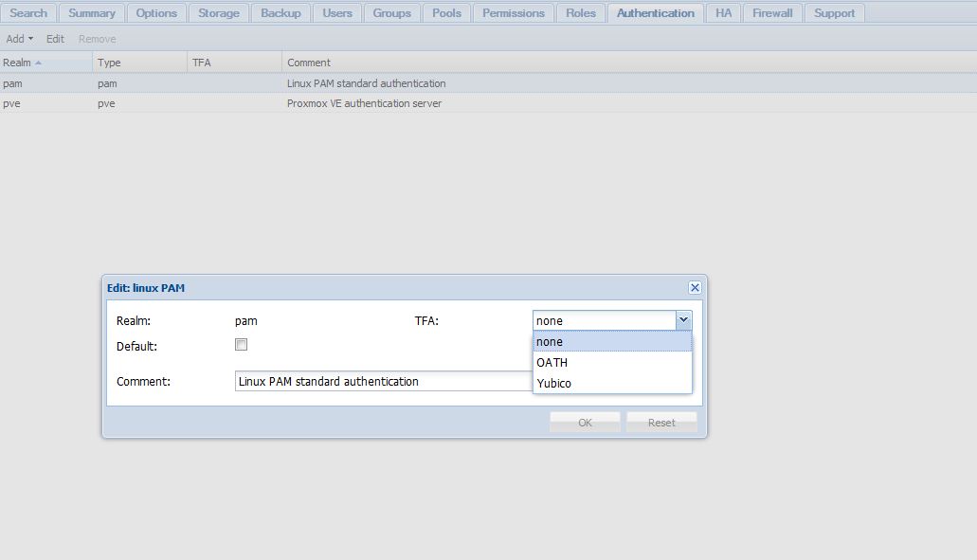Go to the Storage tab

pyautogui.click(x=218, y=13)
